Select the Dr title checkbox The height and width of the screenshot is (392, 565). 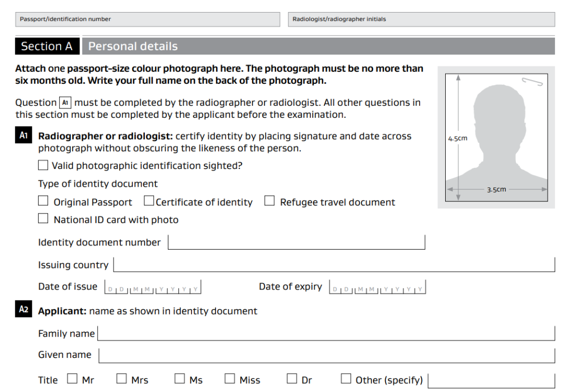[292, 378]
